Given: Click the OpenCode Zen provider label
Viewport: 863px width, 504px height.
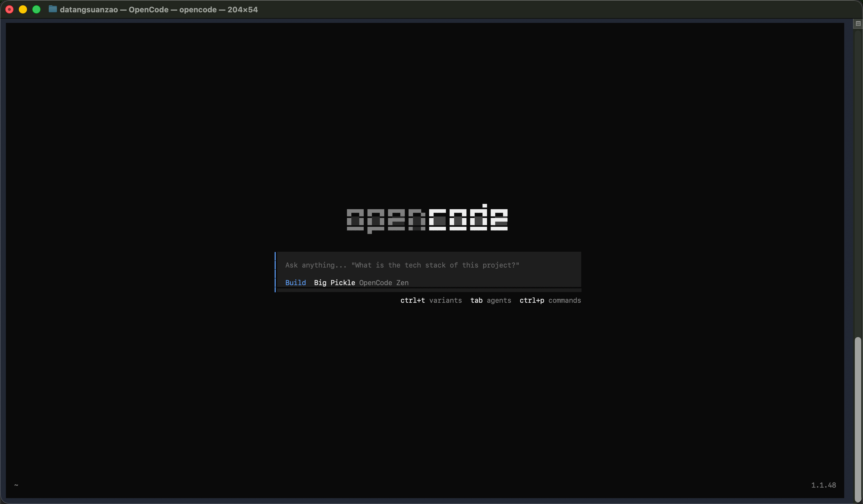Looking at the screenshot, I should pyautogui.click(x=384, y=283).
